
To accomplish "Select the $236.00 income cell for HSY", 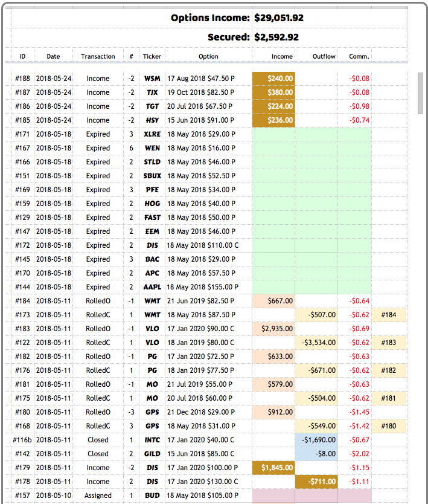I will tap(273, 120).
